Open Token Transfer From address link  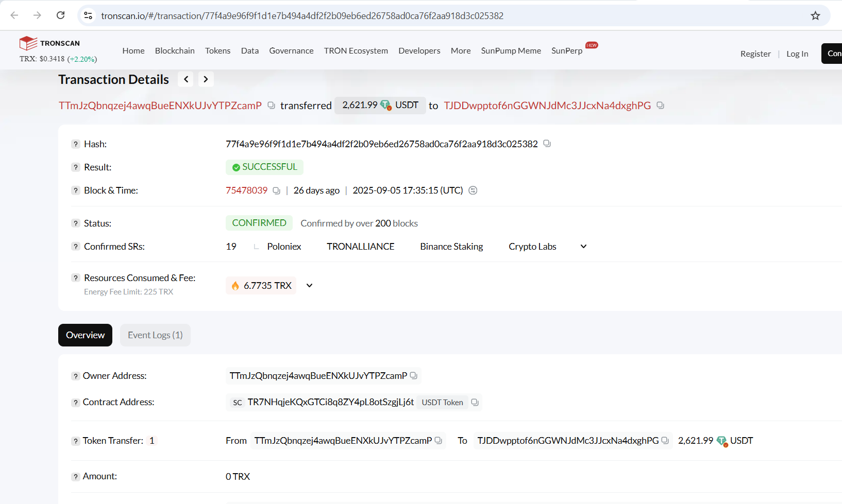pyautogui.click(x=343, y=441)
